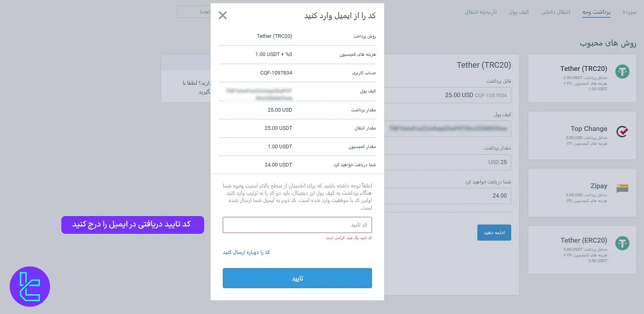Select the active برداشت وجه tab
644x314 pixels.
(x=596, y=12)
